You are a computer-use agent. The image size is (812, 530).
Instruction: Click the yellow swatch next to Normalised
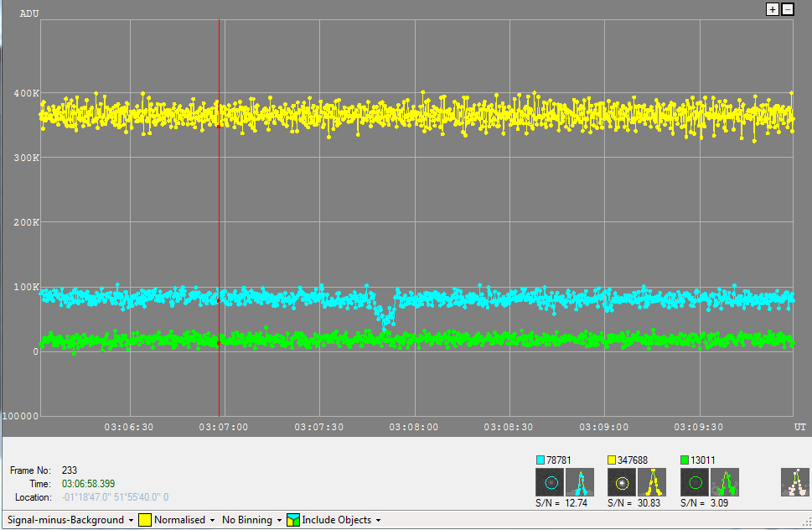coord(145,520)
